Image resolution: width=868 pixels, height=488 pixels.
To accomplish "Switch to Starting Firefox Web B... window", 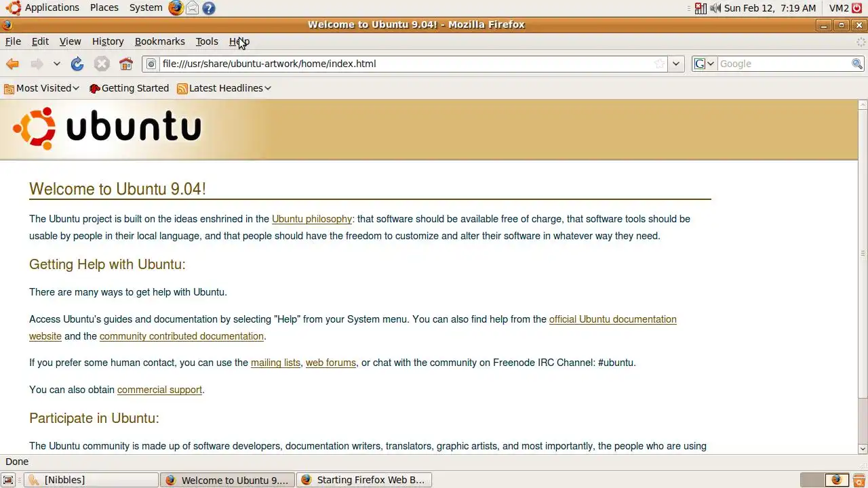I will tap(363, 480).
